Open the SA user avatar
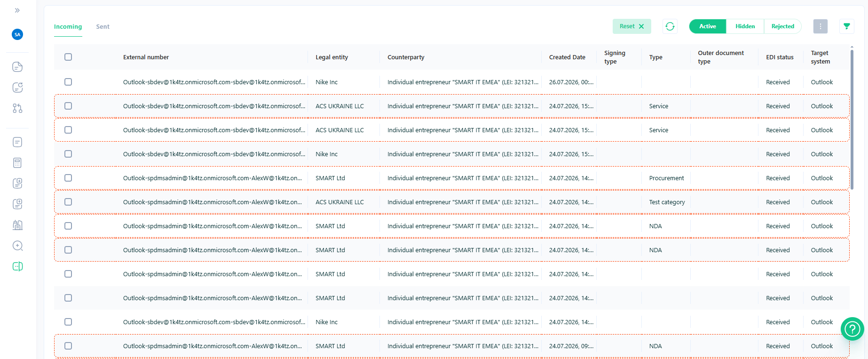Image resolution: width=868 pixels, height=359 pixels. [x=17, y=34]
